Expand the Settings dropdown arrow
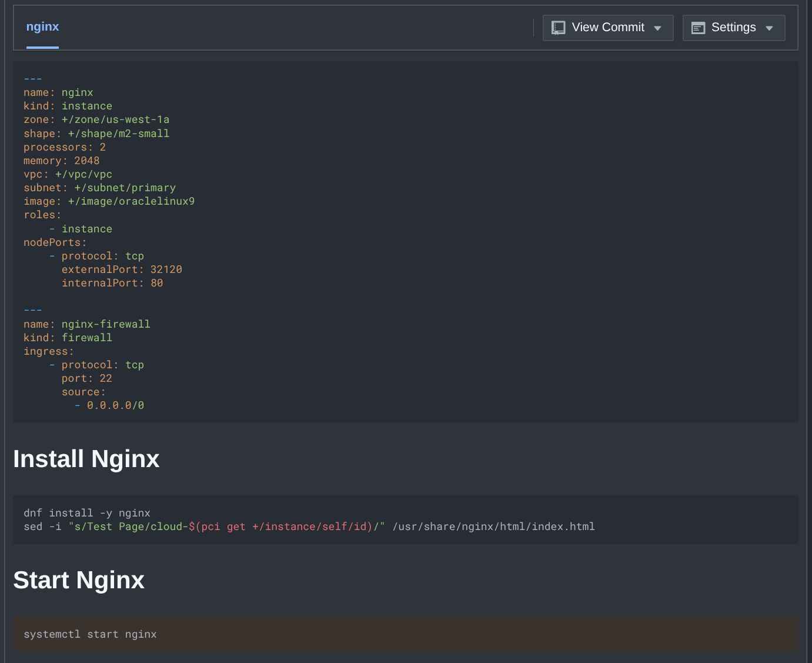Viewport: 812px width, 663px height. 769,28
